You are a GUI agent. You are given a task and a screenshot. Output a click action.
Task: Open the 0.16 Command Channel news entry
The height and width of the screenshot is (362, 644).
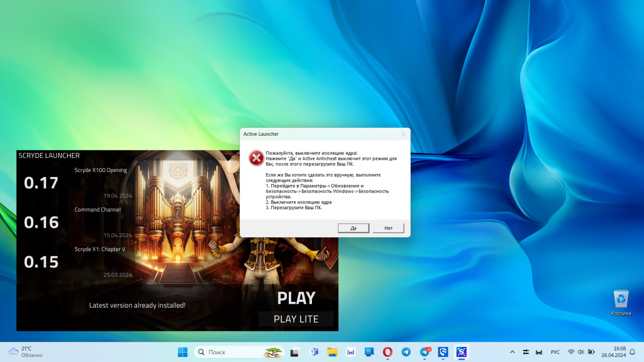tap(98, 210)
